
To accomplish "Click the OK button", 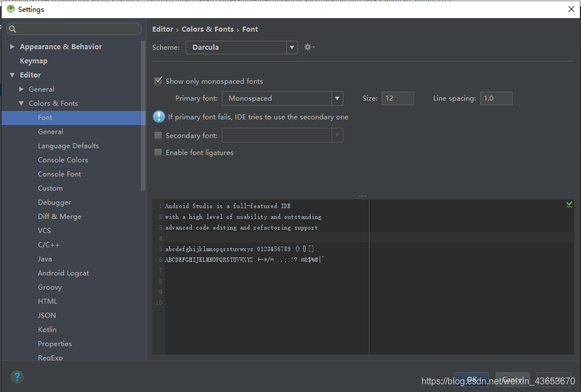I will pos(471,380).
